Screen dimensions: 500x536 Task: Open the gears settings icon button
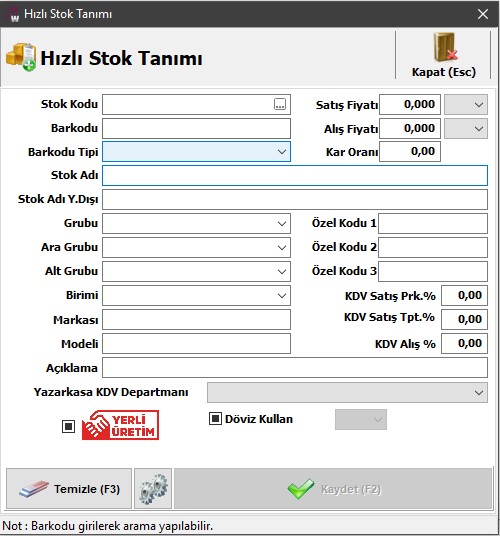pyautogui.click(x=153, y=489)
